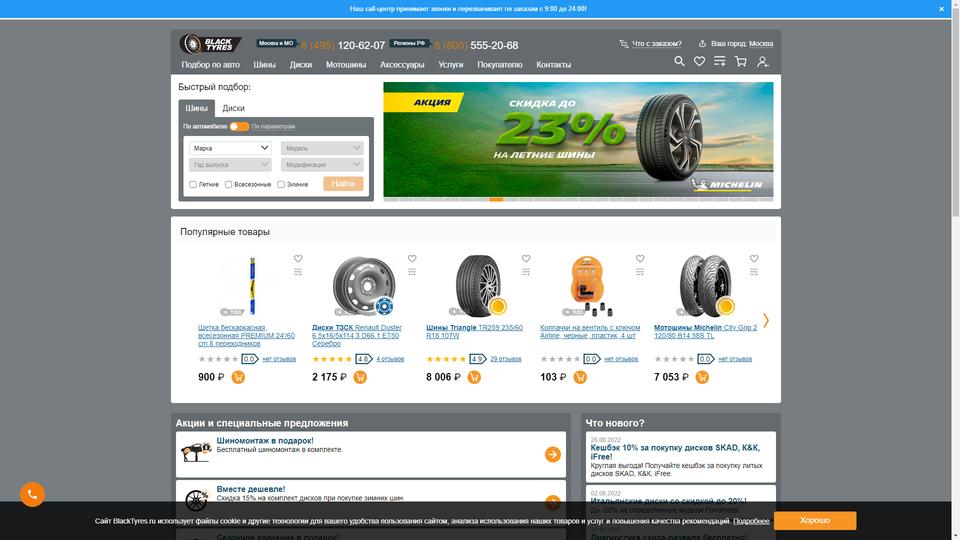Open Контакты menu item
This screenshot has height=540, width=960.
pos(553,64)
